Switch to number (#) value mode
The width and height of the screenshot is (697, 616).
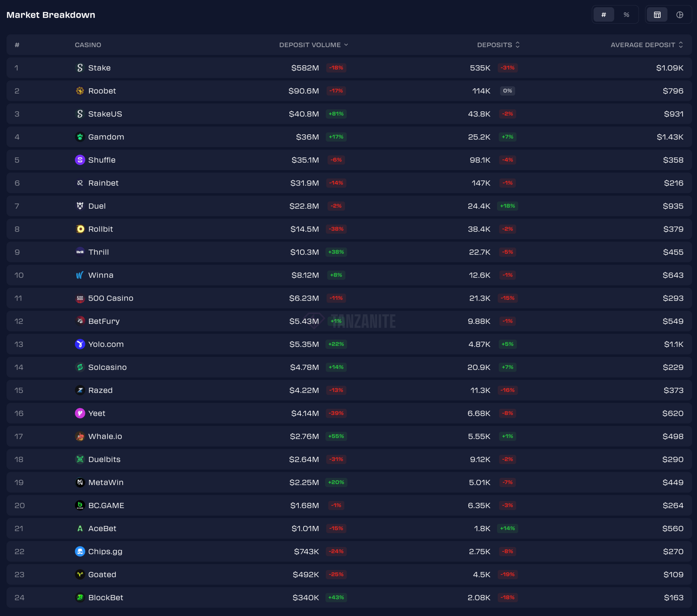(603, 15)
